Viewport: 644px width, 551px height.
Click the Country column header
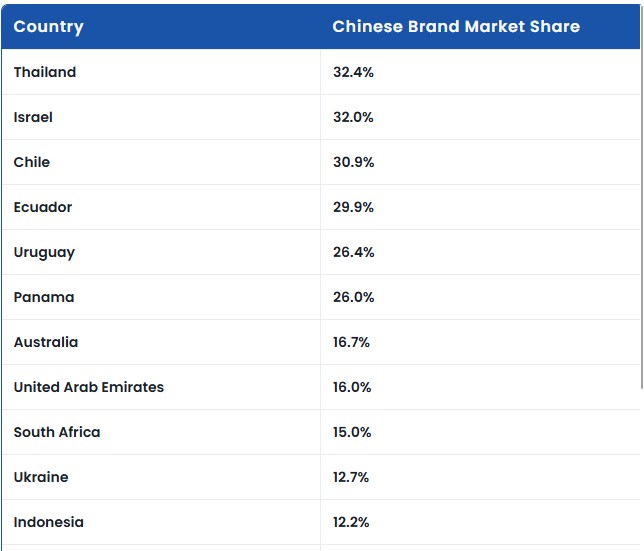coord(48,26)
